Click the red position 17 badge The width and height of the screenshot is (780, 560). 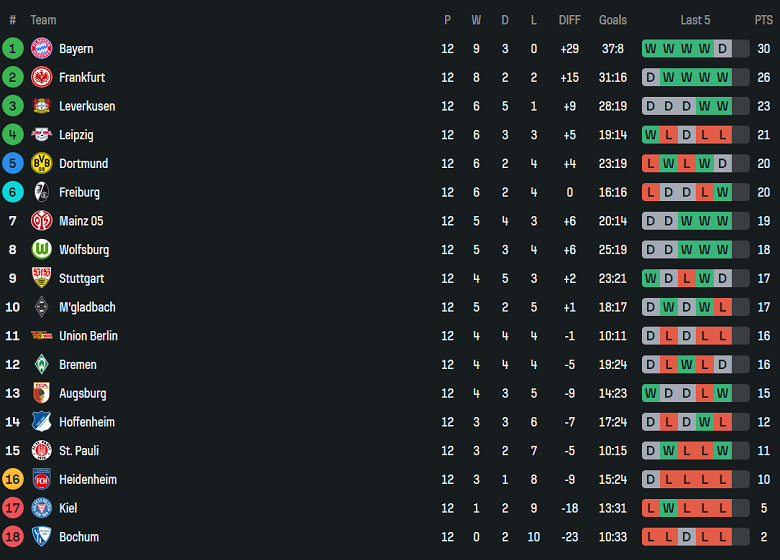[12, 508]
